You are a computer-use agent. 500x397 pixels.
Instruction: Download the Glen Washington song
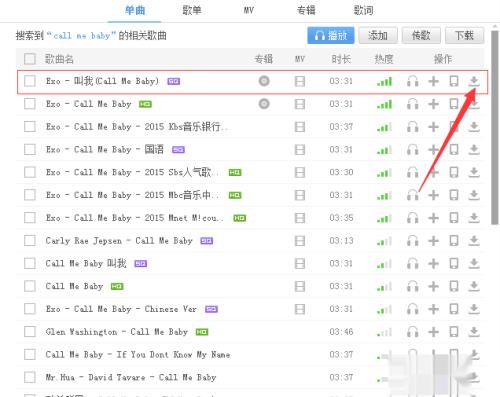coord(474,332)
